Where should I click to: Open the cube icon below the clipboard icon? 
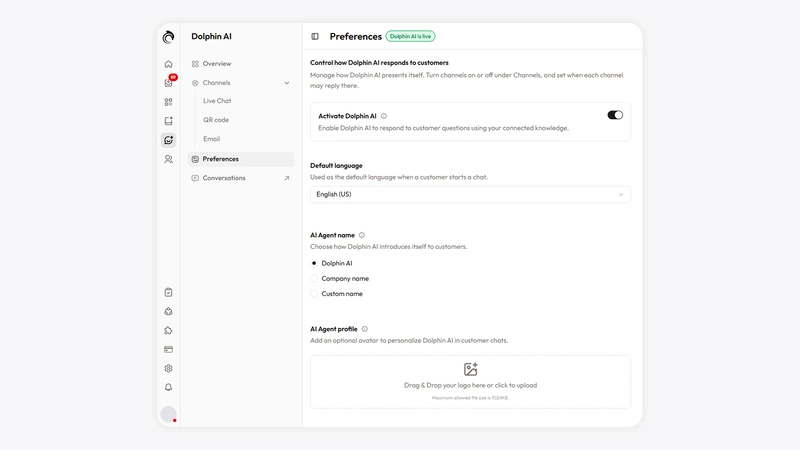tap(168, 311)
